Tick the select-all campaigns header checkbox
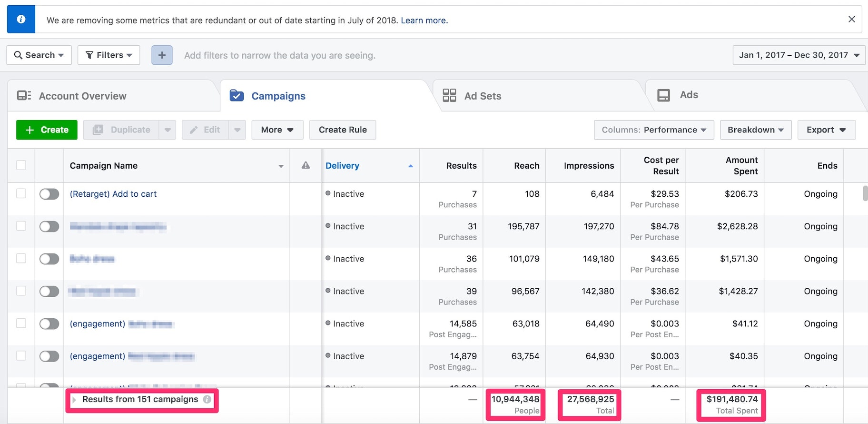 coord(21,165)
